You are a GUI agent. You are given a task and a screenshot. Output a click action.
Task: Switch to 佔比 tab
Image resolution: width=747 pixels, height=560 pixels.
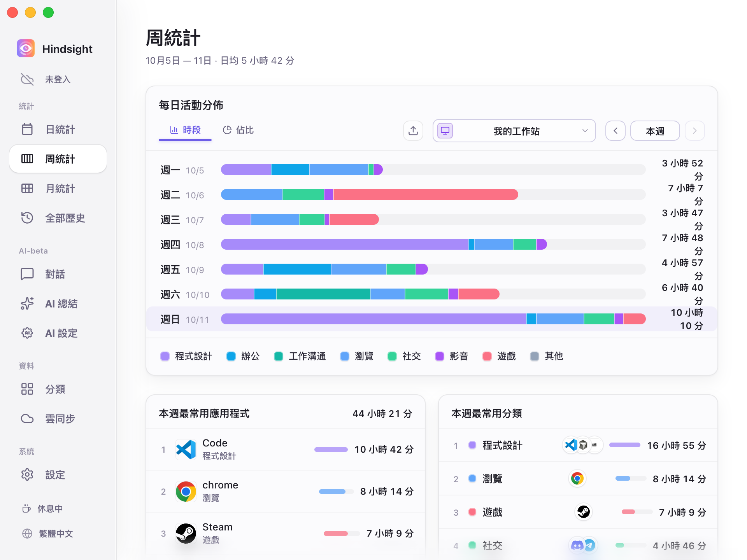[x=238, y=130]
